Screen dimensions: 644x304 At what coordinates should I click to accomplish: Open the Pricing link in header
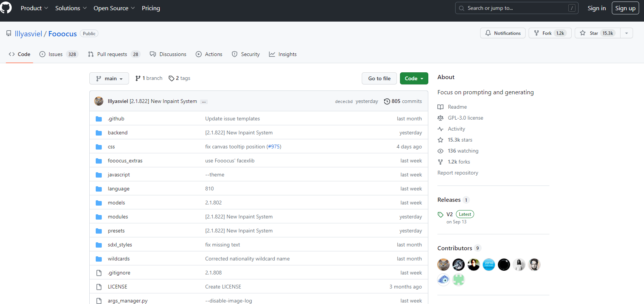pyautogui.click(x=151, y=8)
